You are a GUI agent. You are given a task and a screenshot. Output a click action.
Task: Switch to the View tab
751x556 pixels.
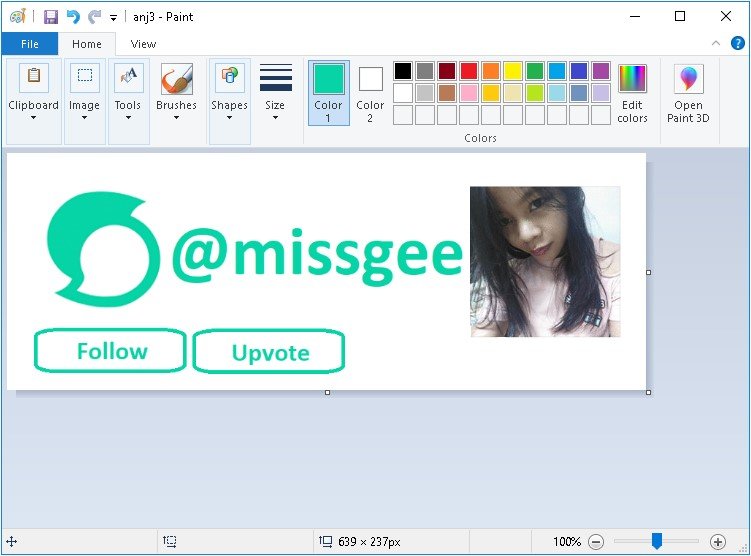[x=143, y=44]
